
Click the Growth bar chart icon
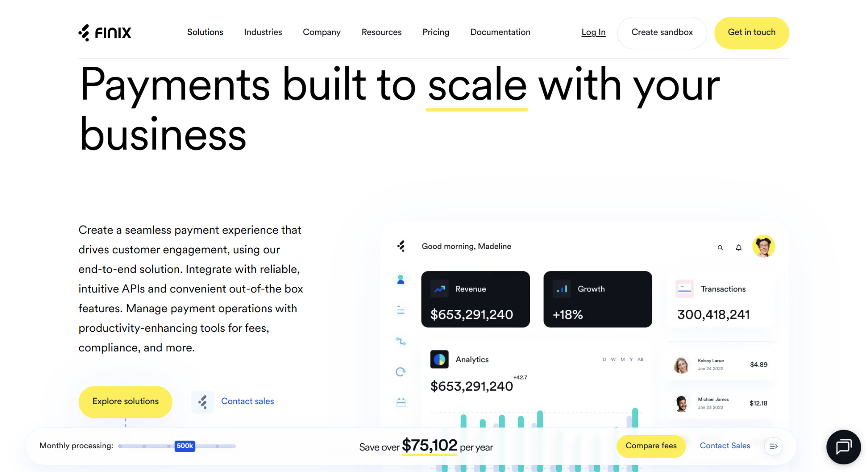click(x=562, y=289)
